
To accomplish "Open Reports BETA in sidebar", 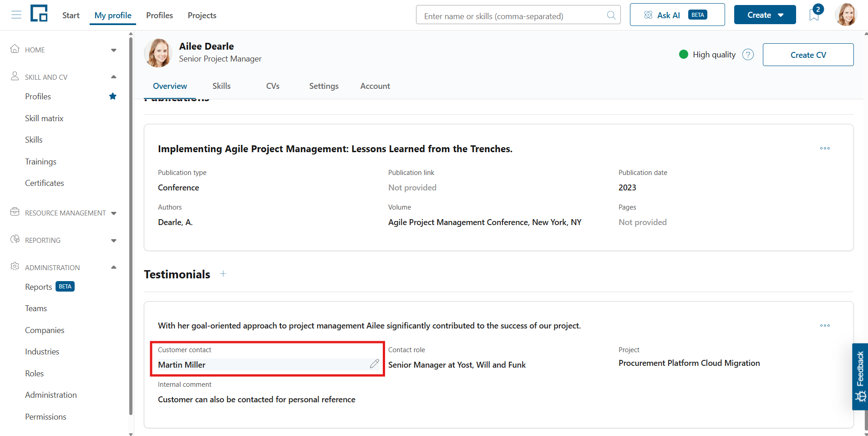I will pos(50,287).
